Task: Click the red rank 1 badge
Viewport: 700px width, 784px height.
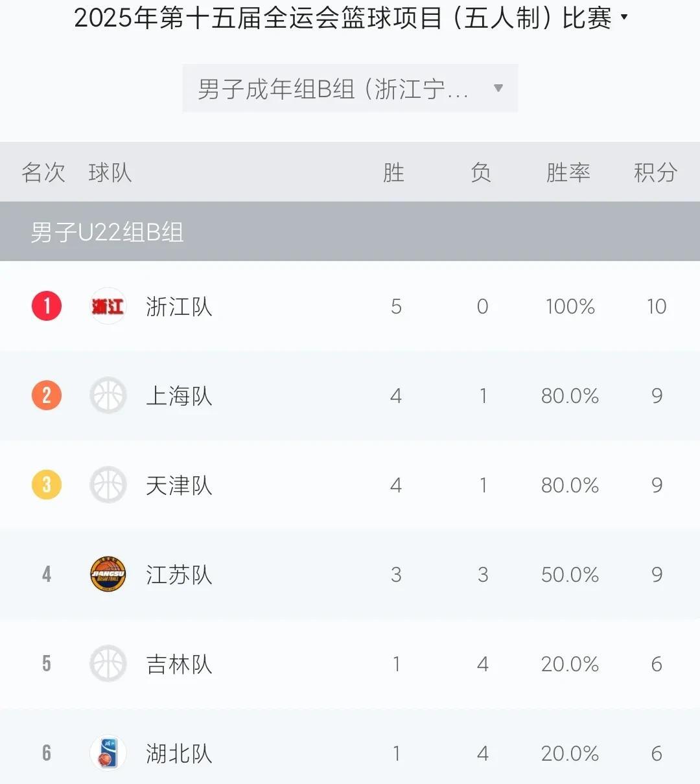Action: coord(47,306)
